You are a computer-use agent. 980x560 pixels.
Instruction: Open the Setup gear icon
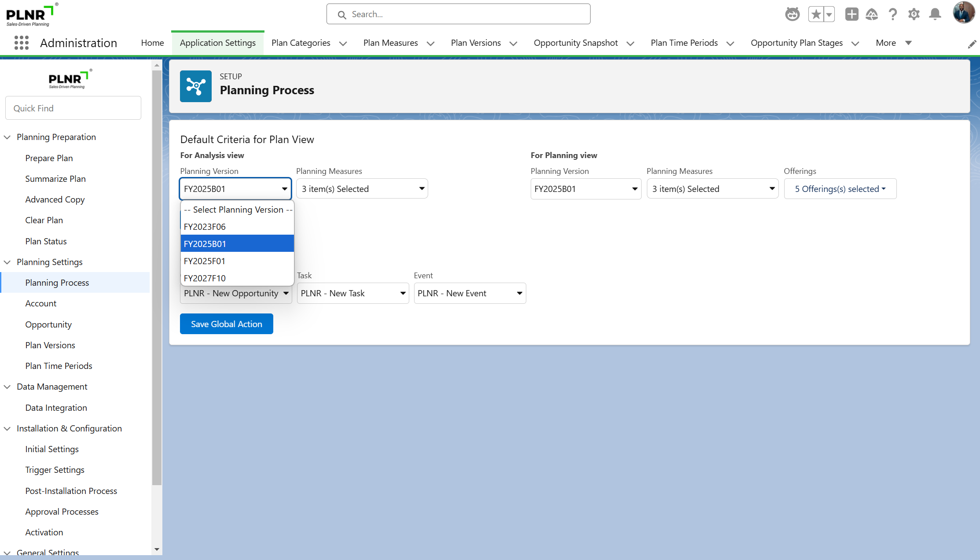tap(914, 14)
